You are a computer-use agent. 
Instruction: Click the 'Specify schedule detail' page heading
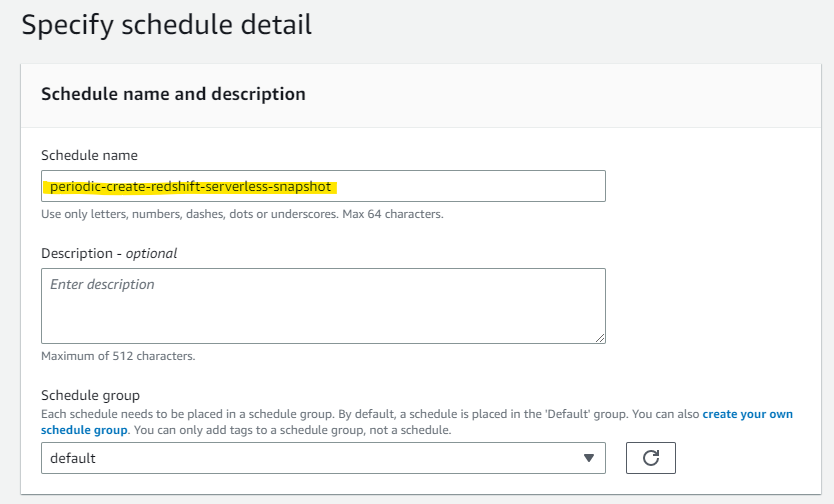point(166,25)
